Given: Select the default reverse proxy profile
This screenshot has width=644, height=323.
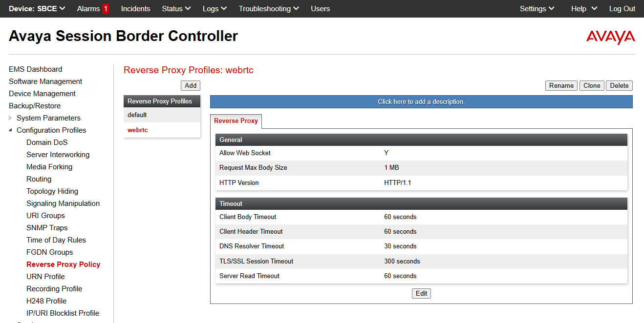Looking at the screenshot, I should click(137, 115).
